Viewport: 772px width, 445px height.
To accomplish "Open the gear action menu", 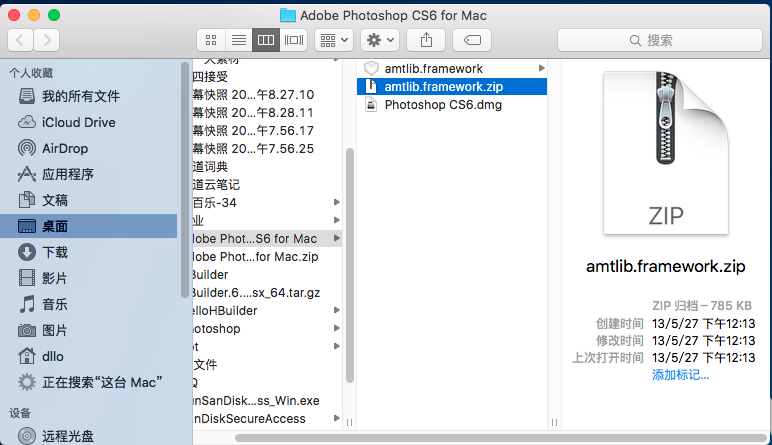I will click(380, 40).
